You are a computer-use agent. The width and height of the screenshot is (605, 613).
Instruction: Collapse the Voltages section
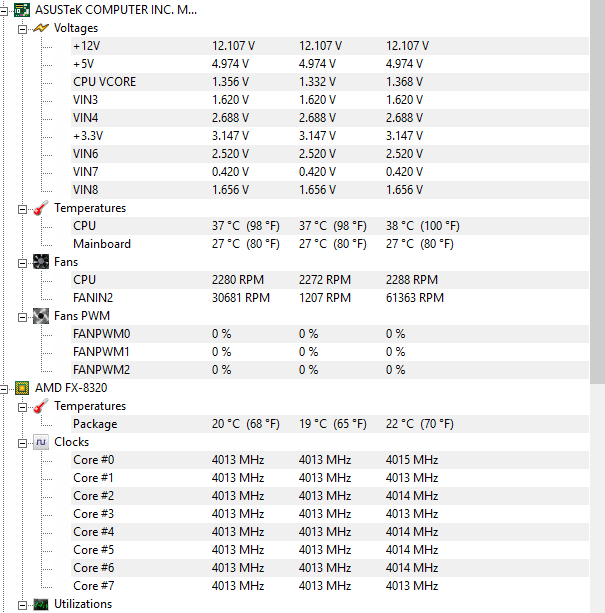(22, 29)
